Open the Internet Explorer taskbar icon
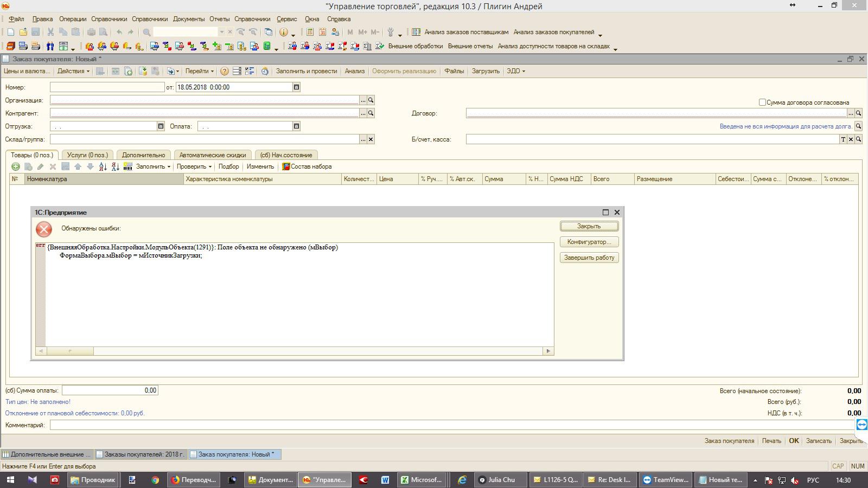 [x=462, y=480]
